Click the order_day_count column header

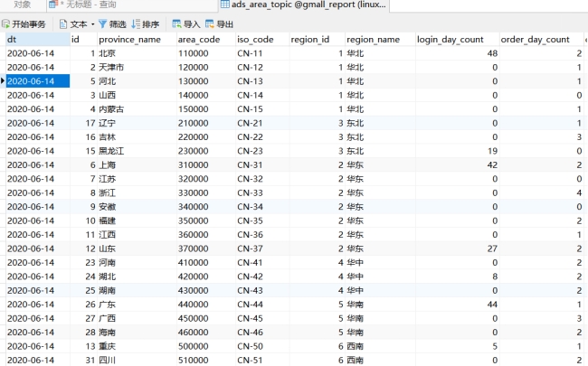point(538,40)
